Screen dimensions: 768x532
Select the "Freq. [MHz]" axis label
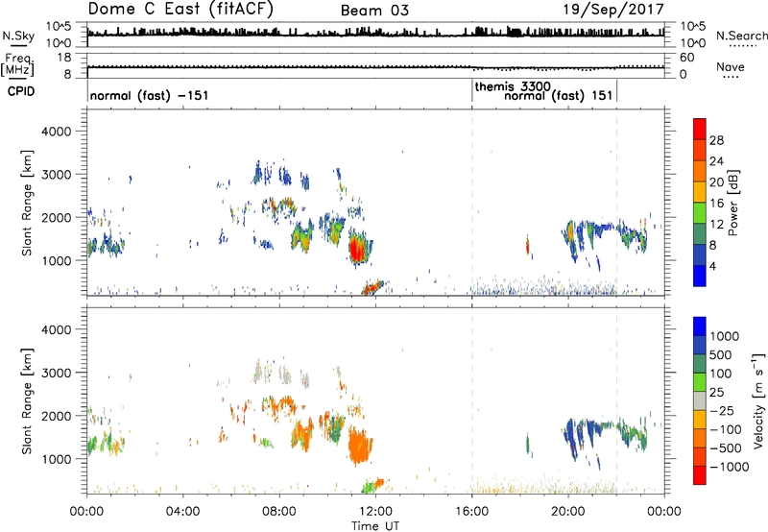[x=17, y=64]
